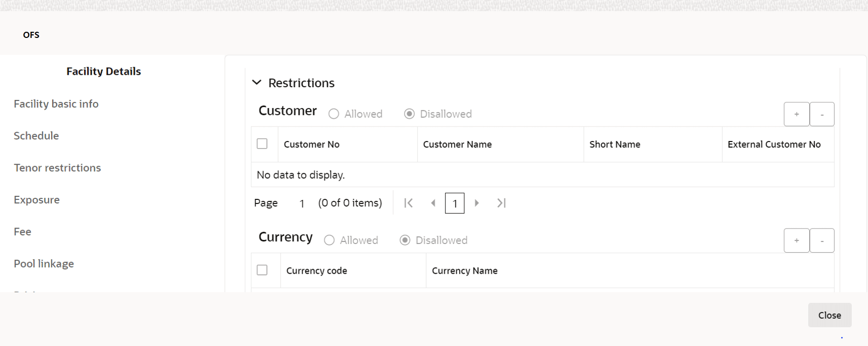Open the Exposure section
This screenshot has width=868, height=346.
[x=37, y=199]
